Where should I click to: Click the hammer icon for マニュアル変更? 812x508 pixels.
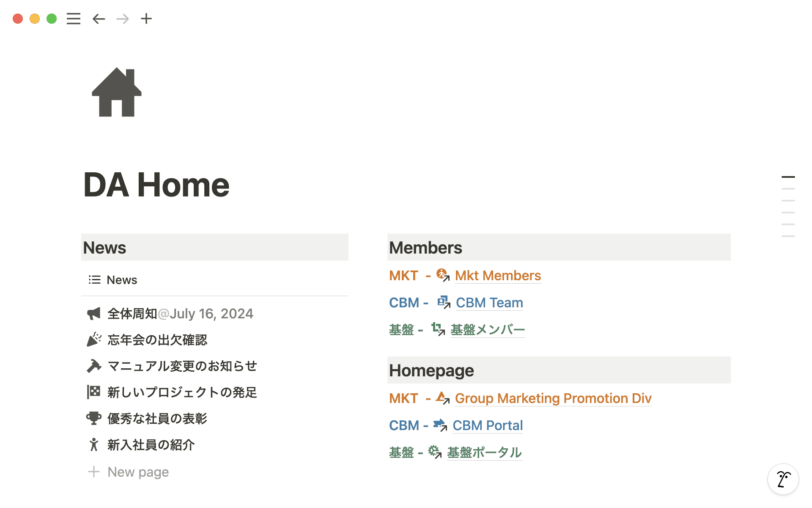coord(94,366)
